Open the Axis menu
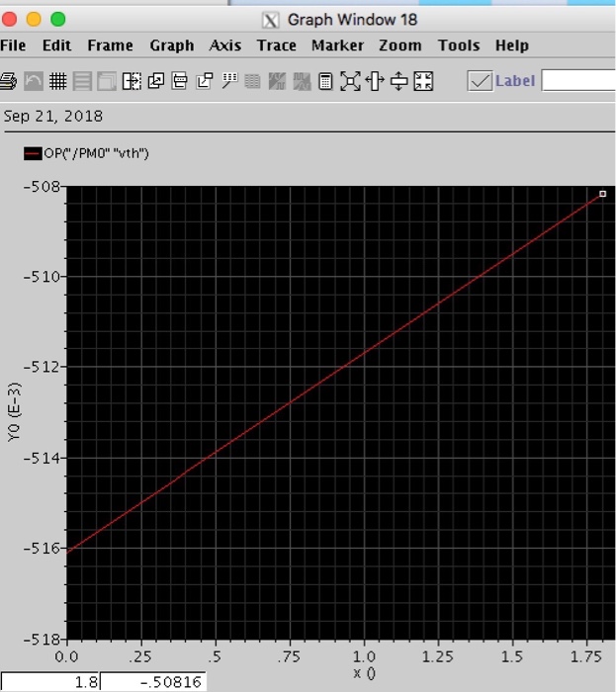The image size is (616, 692). pyautogui.click(x=225, y=45)
